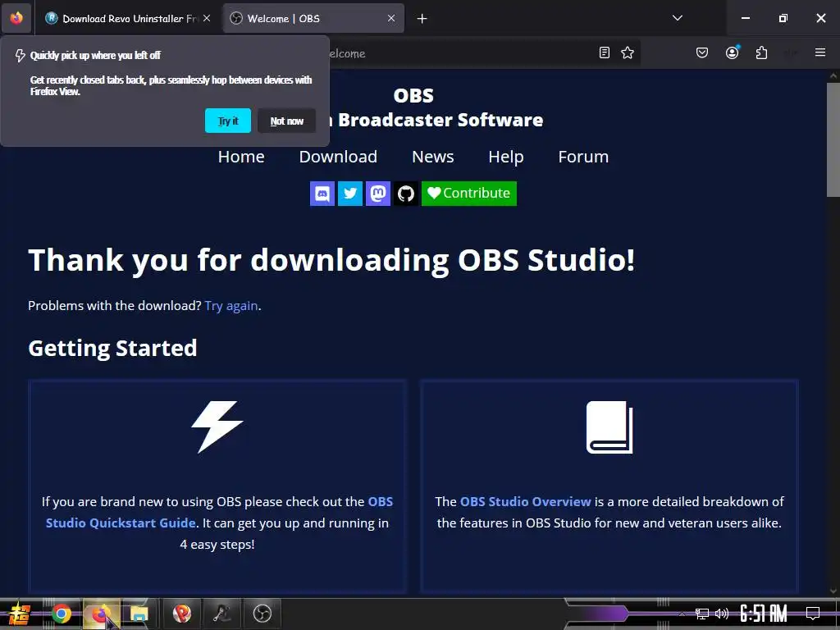Go to Home in OBS navigation
The width and height of the screenshot is (840, 630).
coord(241,157)
